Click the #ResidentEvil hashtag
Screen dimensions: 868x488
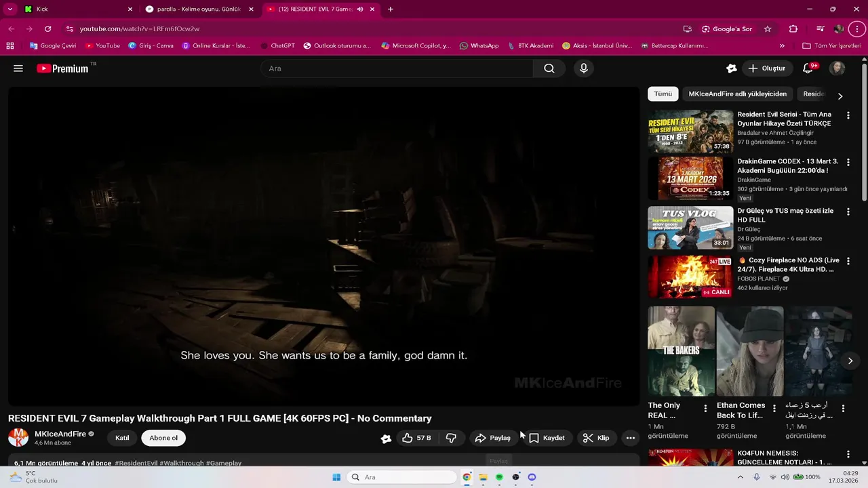[136, 464]
